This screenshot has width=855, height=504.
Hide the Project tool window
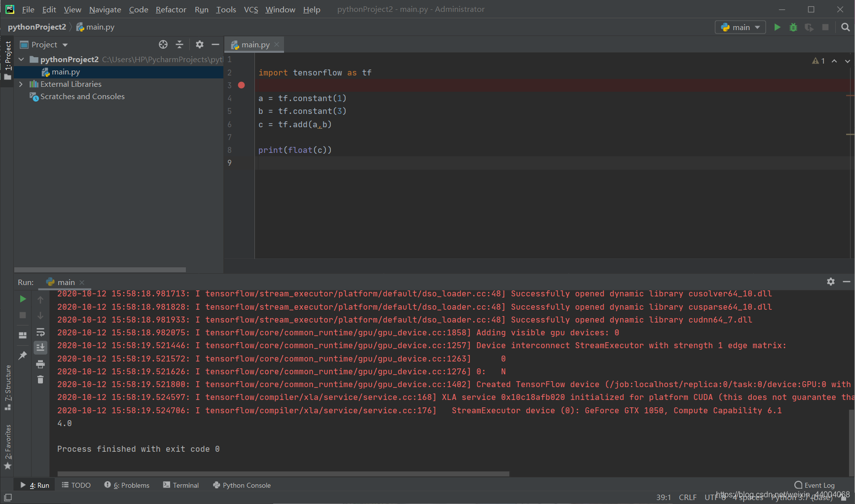tap(215, 44)
